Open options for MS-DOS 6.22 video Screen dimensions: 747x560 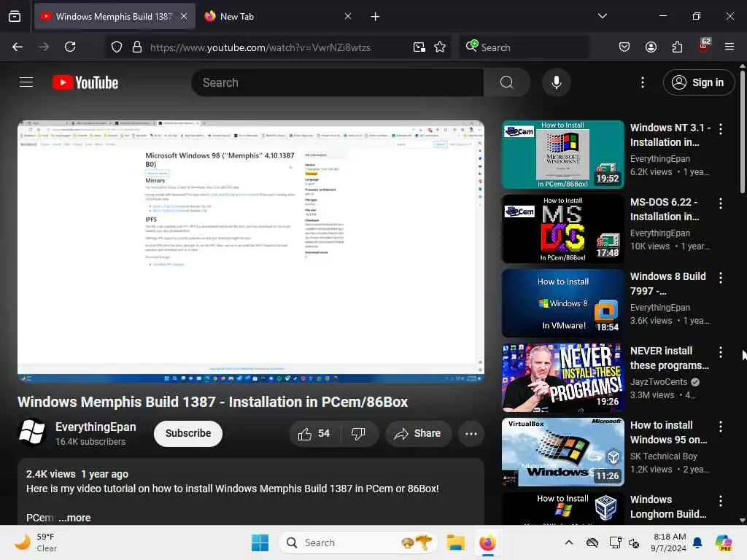721,203
